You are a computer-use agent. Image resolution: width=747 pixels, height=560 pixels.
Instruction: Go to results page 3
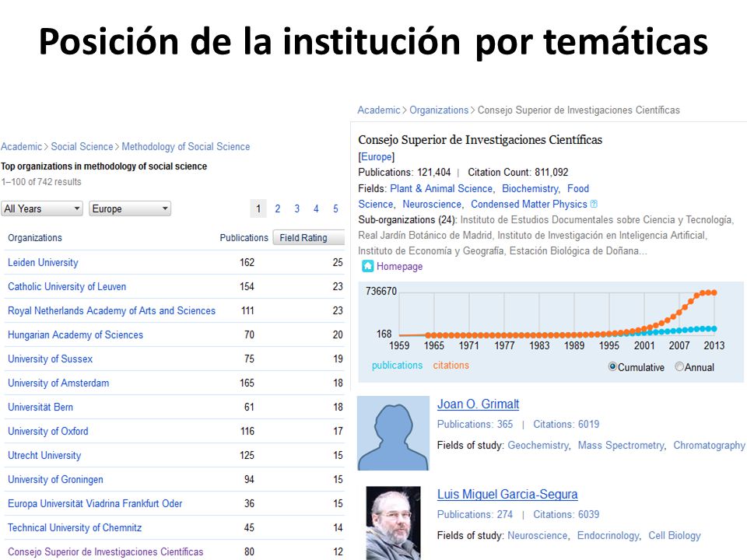pyautogui.click(x=296, y=208)
